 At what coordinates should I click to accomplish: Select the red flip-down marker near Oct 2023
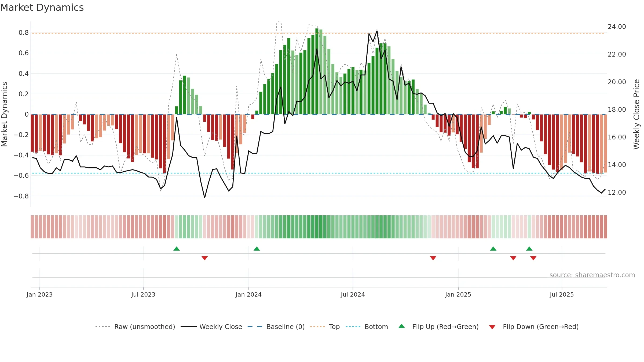[x=205, y=258]
